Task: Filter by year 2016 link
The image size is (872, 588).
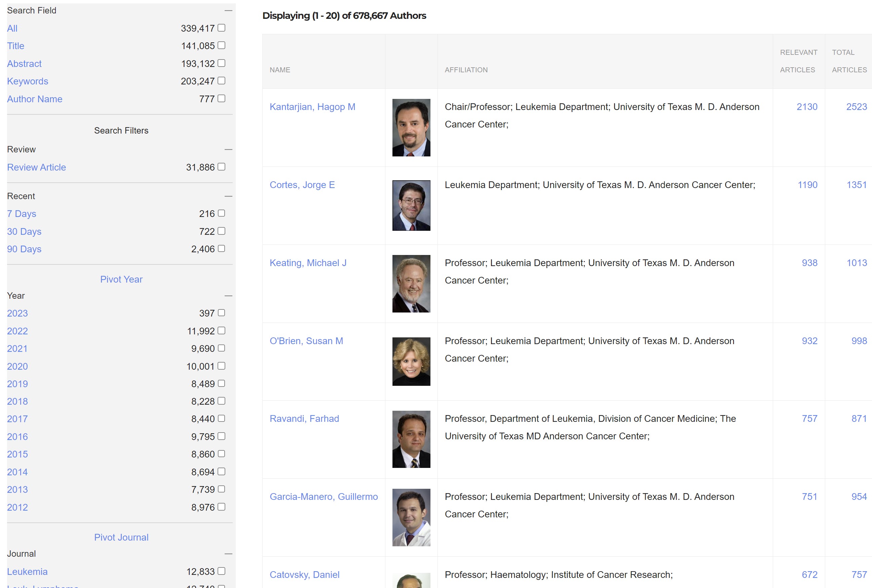Action: click(x=17, y=437)
